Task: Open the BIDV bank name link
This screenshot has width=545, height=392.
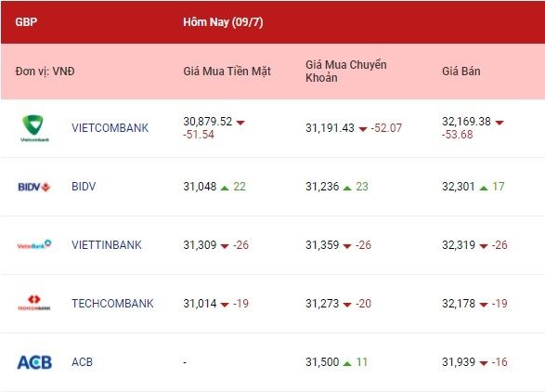Action: [84, 187]
